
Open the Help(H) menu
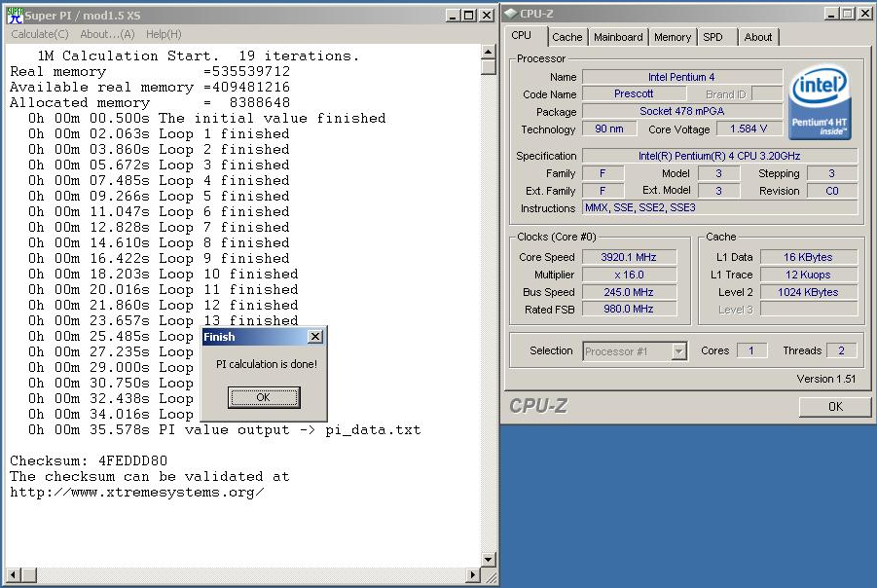[x=164, y=34]
